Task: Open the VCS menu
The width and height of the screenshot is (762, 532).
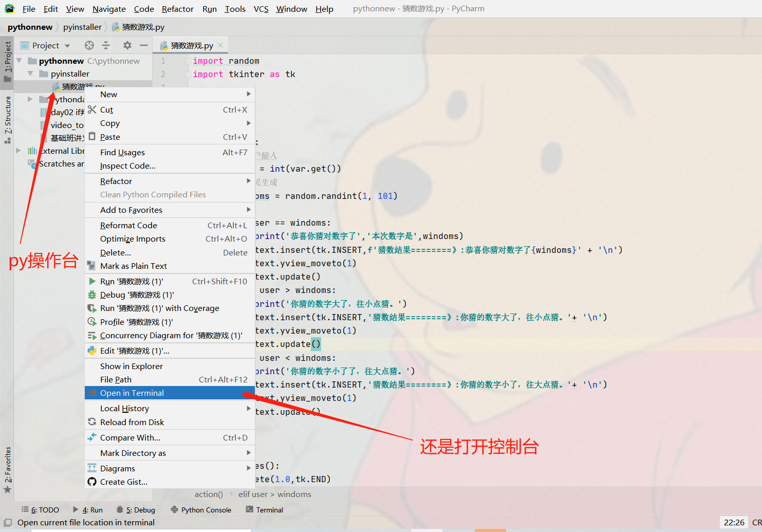Action: (261, 9)
